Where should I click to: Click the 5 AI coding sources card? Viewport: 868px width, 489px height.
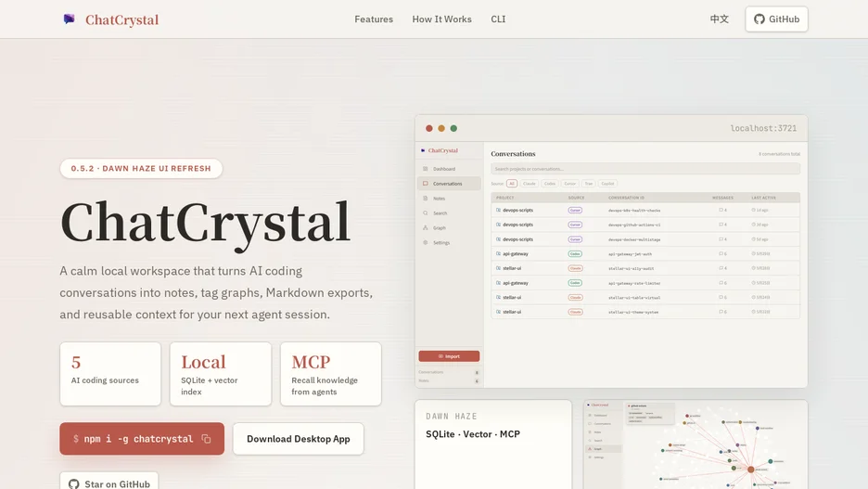click(x=110, y=374)
